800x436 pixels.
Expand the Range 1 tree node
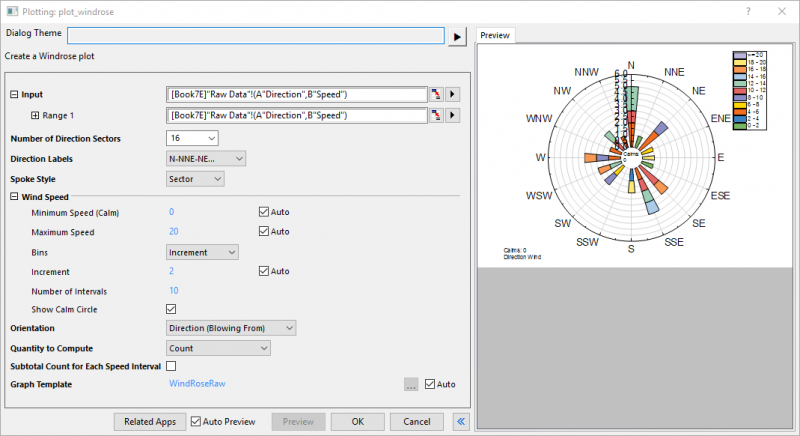pos(36,116)
